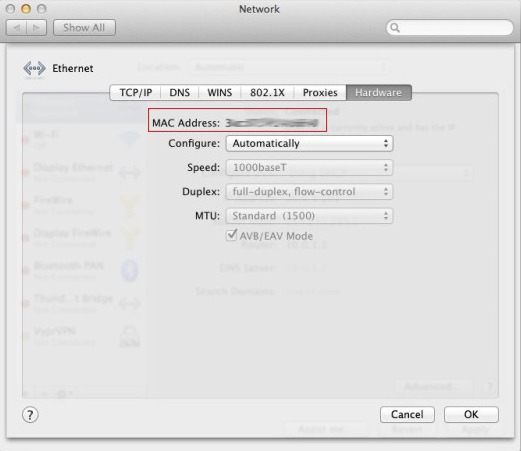
Task: Click the search magnifier icon
Action: (395, 28)
